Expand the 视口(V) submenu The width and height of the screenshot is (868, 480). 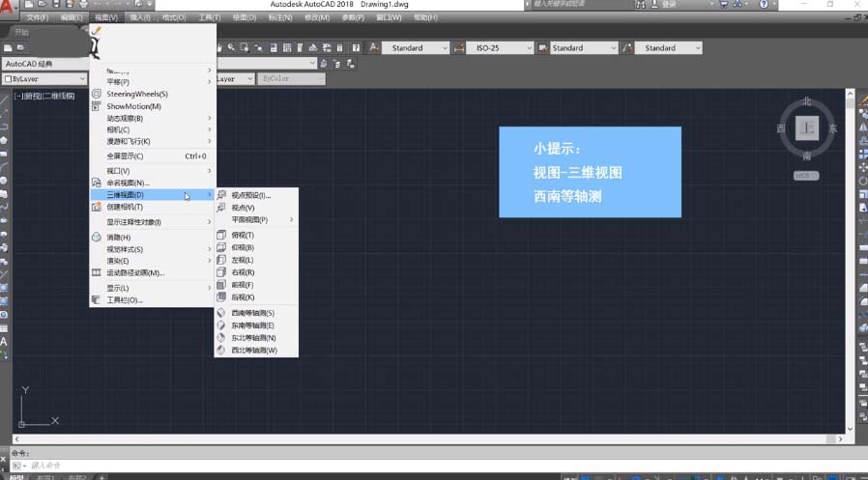[x=152, y=171]
